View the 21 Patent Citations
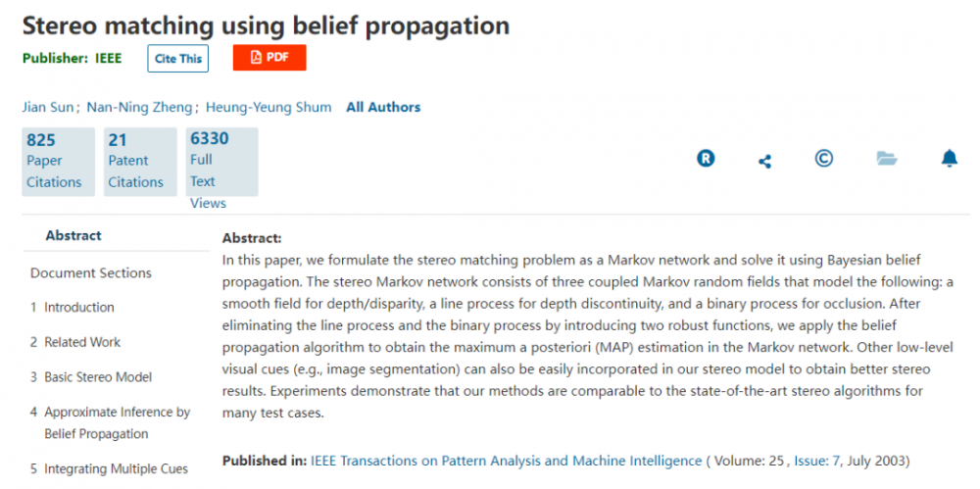The width and height of the screenshot is (980, 489). click(140, 162)
